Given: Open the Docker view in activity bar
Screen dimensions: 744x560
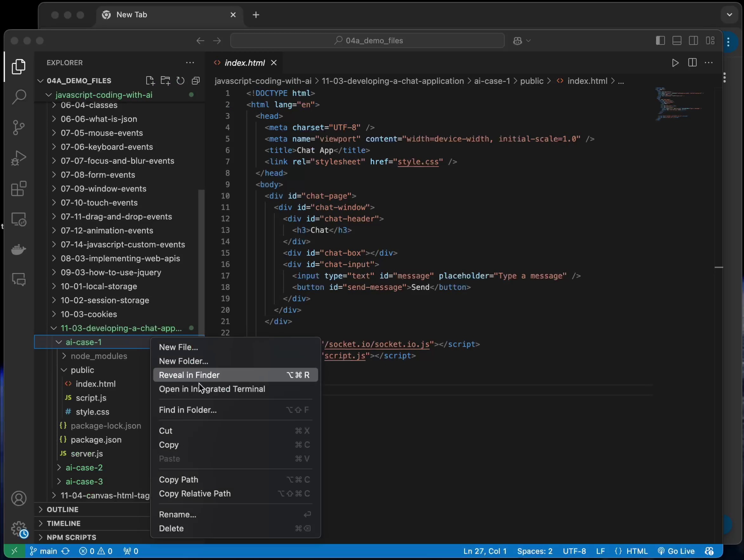Looking at the screenshot, I should click(19, 249).
